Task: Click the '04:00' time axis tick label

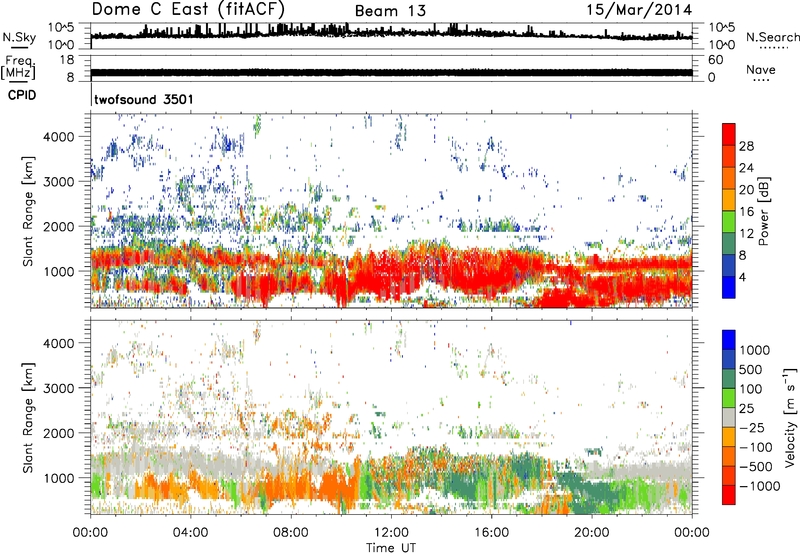Action: (190, 533)
